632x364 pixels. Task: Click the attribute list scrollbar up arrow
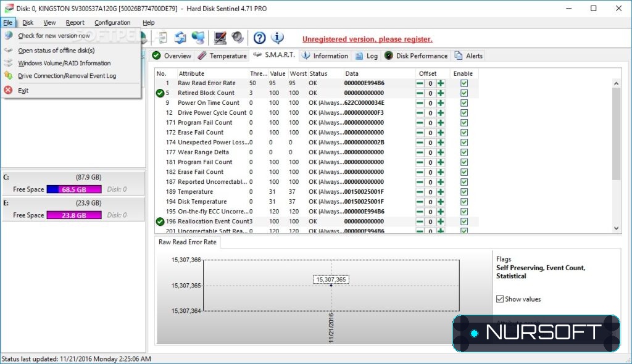(x=616, y=83)
